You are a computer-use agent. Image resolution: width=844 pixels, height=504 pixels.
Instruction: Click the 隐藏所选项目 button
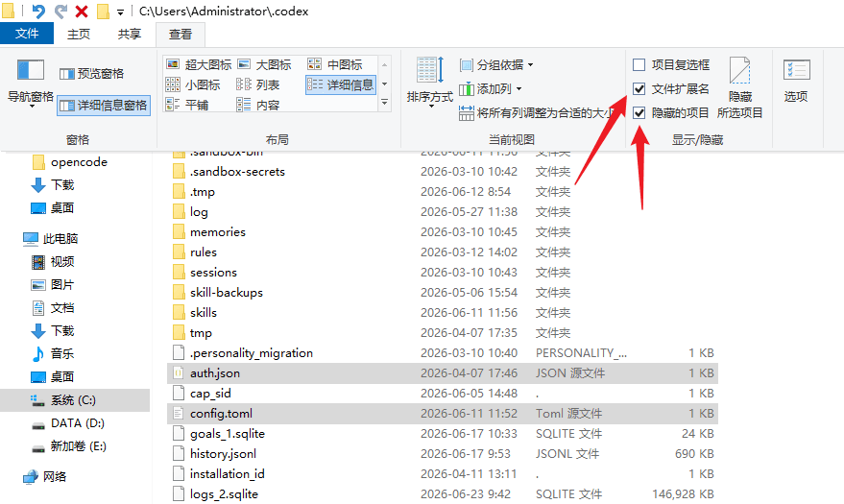[740, 87]
